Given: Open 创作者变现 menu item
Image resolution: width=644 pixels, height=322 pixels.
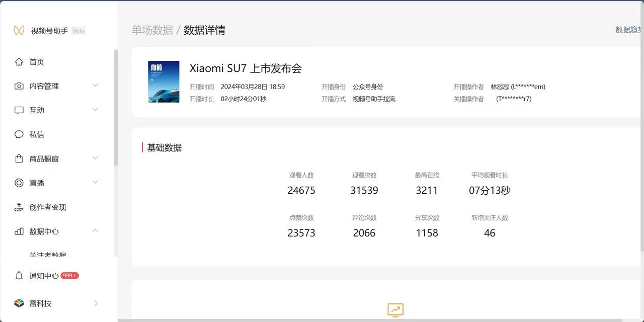Looking at the screenshot, I should point(48,207).
